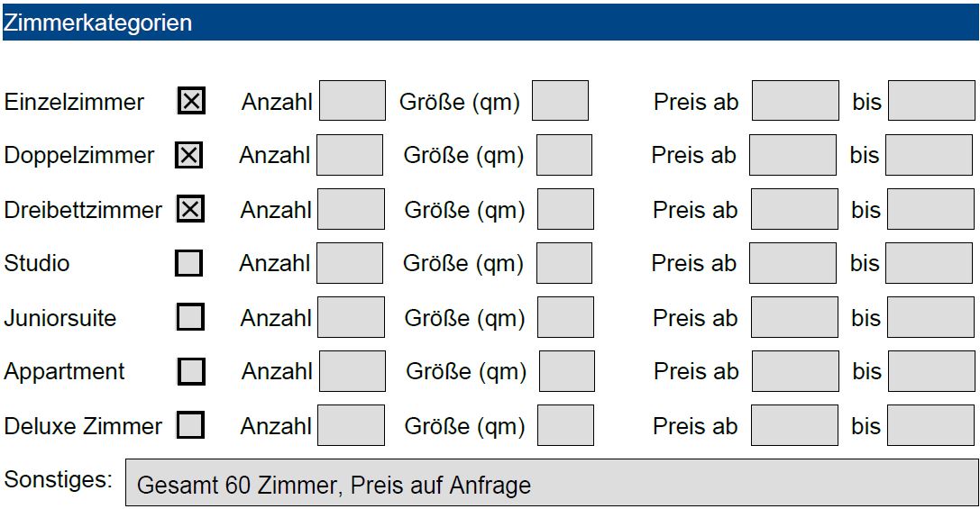This screenshot has height=509, width=980.
Task: Select the Deluxe Zimmer checkbox
Action: (x=190, y=425)
